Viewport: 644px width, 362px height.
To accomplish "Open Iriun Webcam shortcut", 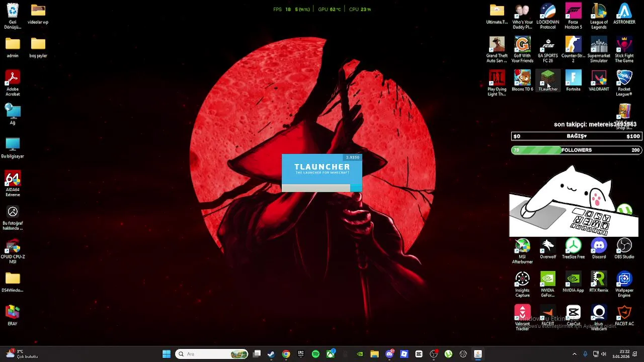I will coord(599,318).
